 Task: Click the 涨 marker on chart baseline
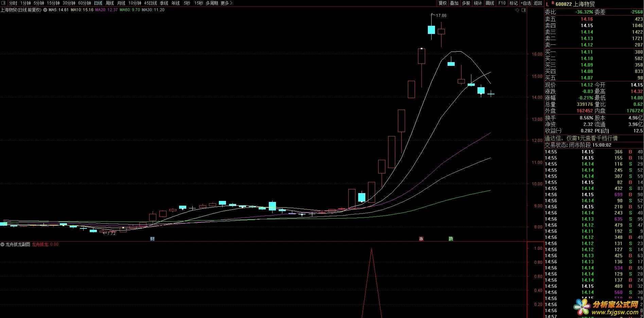[421, 239]
